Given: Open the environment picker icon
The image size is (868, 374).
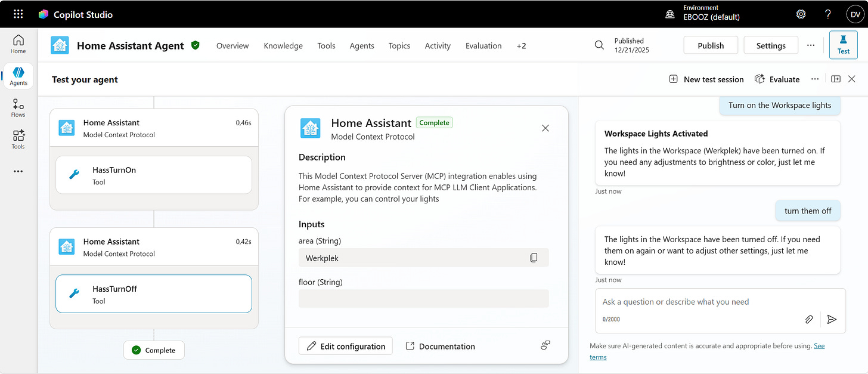Looking at the screenshot, I should coord(670,14).
